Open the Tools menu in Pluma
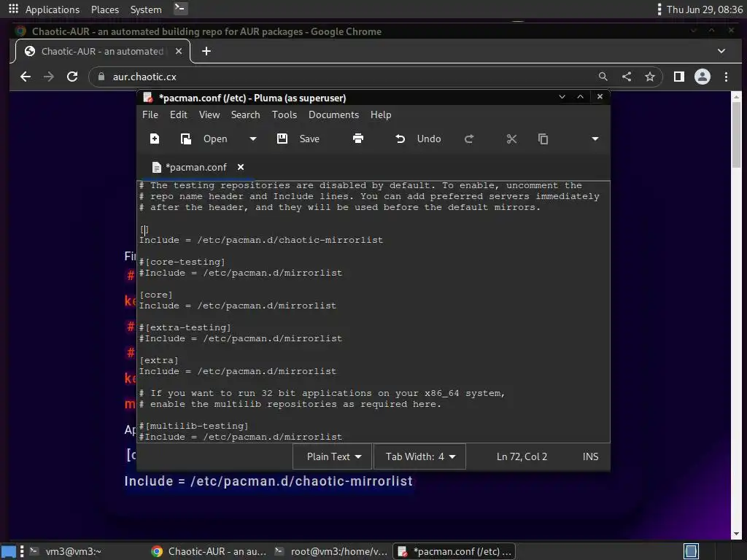The width and height of the screenshot is (747, 560). [x=285, y=114]
